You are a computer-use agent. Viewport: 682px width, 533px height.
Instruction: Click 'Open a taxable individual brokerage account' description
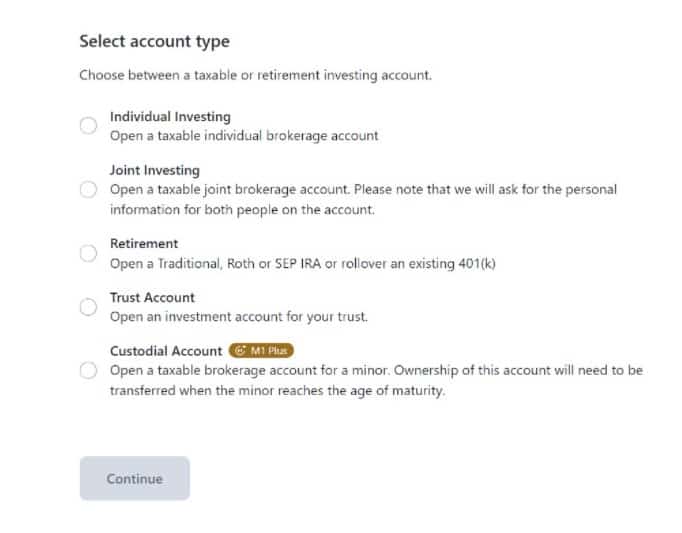244,136
